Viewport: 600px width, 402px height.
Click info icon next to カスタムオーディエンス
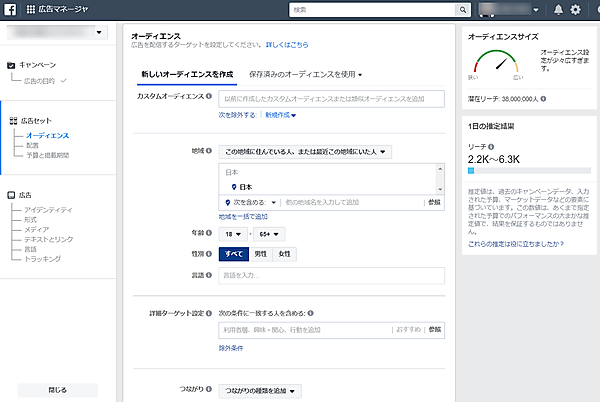tap(209, 96)
